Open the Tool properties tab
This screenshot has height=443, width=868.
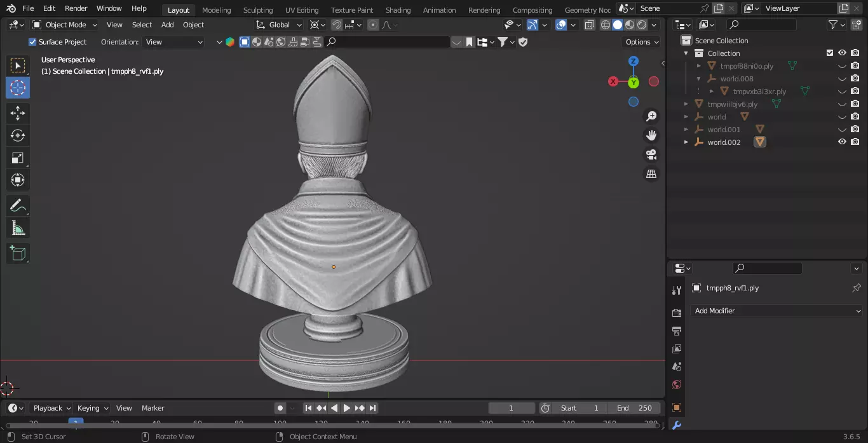pyautogui.click(x=677, y=290)
